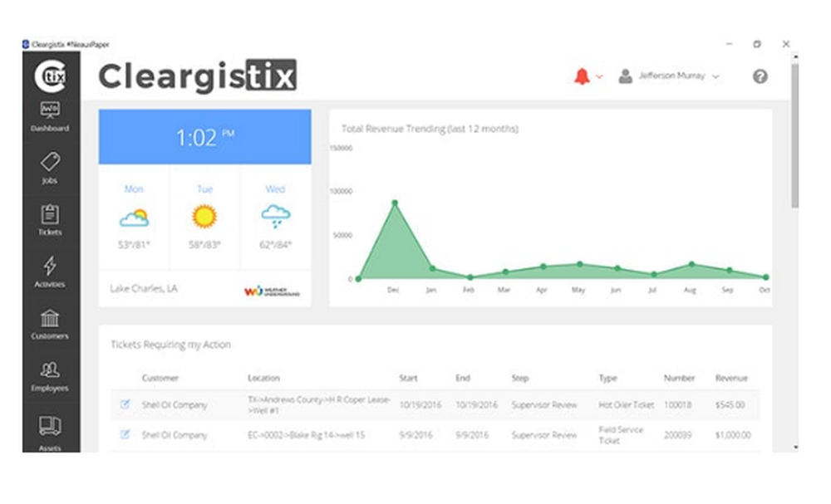Screen dimensions: 831x504
Task: Click the user avatar icon
Action: click(626, 76)
